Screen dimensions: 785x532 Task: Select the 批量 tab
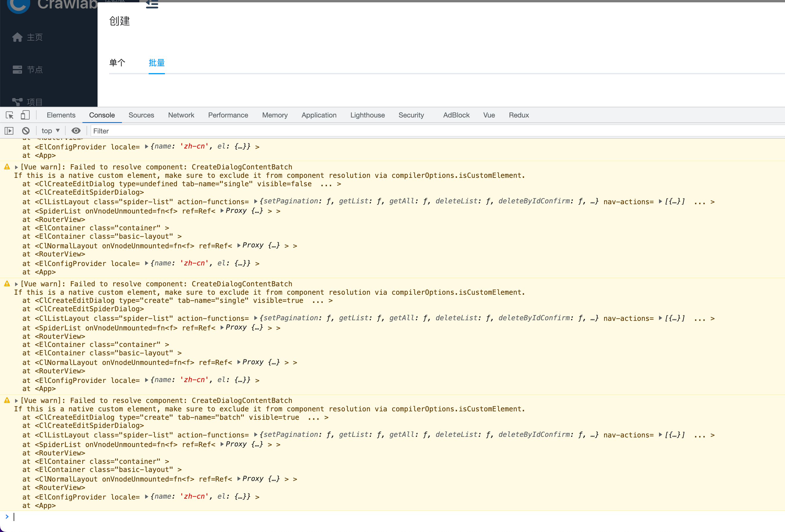[x=156, y=63]
